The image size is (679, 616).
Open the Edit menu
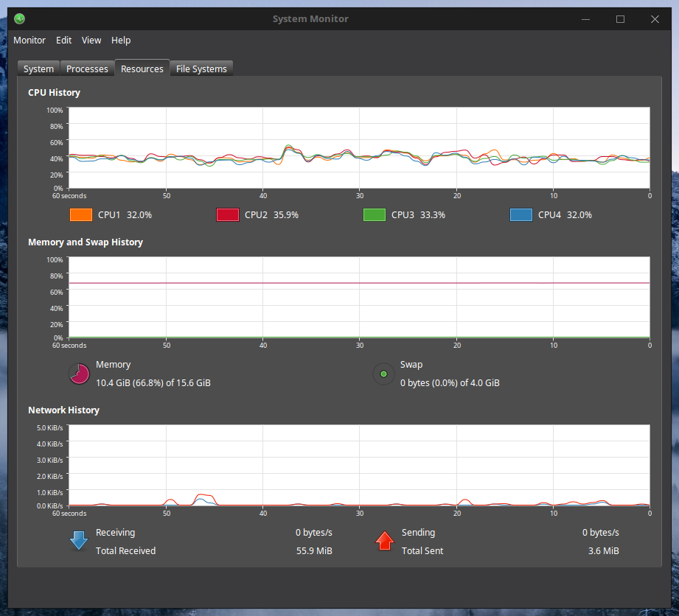click(63, 41)
